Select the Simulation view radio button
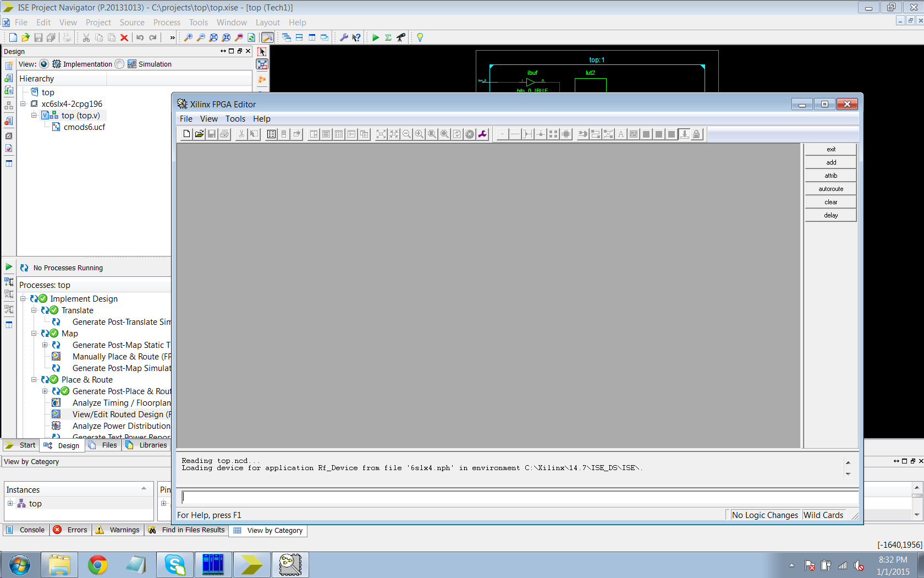Viewport: 924px width, 578px height. 119,64
